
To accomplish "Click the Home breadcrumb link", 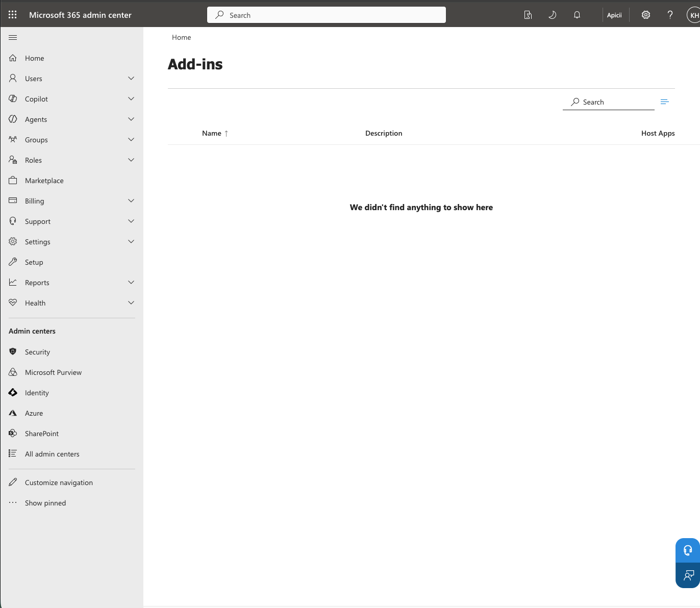I will 181,37.
